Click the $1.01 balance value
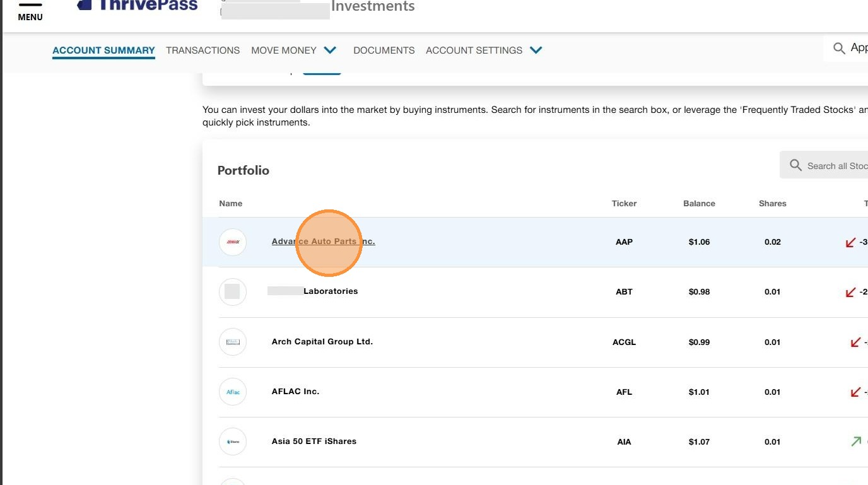 (699, 392)
